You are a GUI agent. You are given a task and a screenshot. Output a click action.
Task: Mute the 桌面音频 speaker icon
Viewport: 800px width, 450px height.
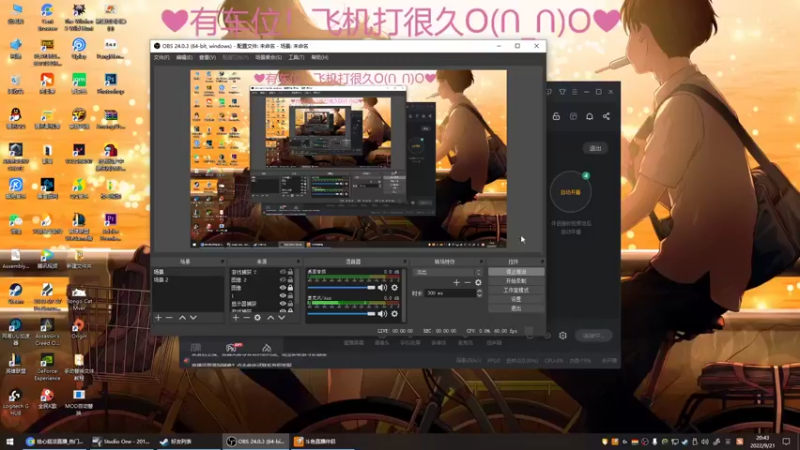coord(382,288)
